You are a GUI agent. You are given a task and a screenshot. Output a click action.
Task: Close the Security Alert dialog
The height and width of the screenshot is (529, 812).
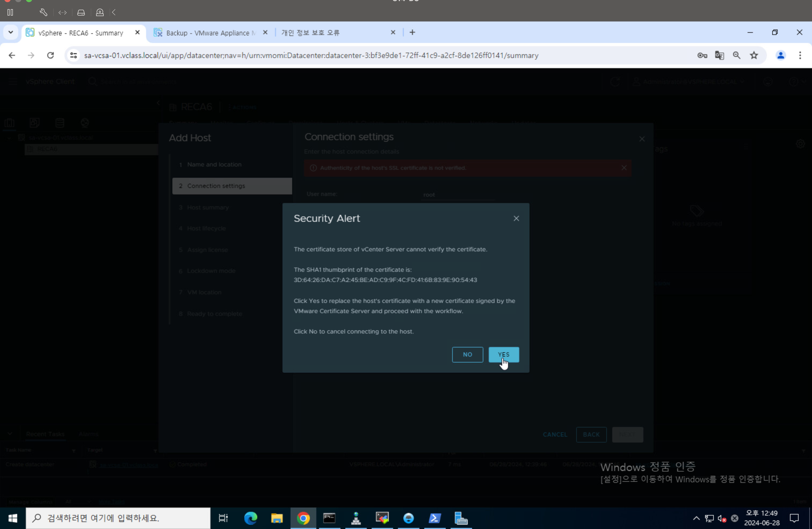pos(516,218)
